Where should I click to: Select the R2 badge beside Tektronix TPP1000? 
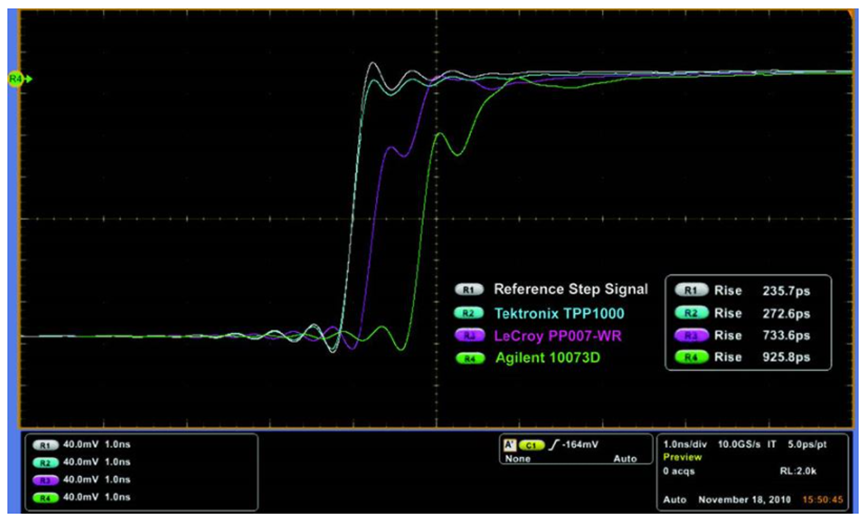468,312
